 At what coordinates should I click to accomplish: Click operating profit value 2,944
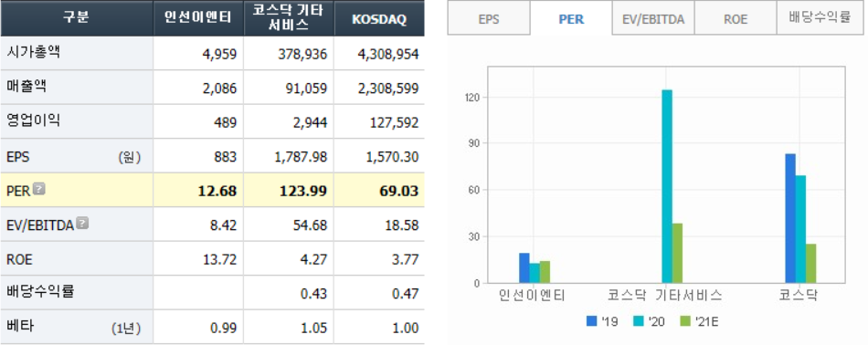point(310,122)
